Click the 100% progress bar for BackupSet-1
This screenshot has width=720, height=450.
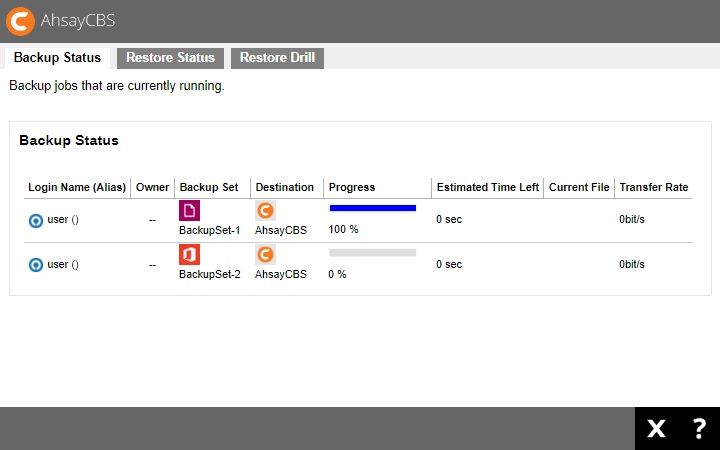tap(372, 208)
